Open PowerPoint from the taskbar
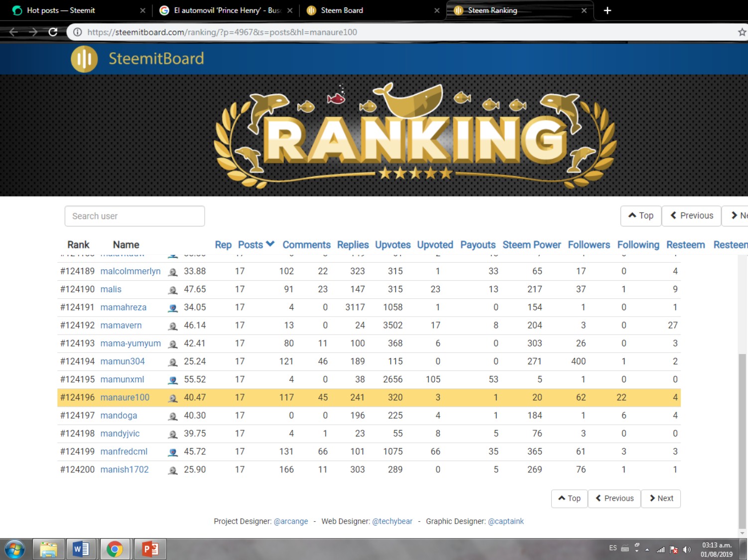The width and height of the screenshot is (748, 560). [150, 550]
